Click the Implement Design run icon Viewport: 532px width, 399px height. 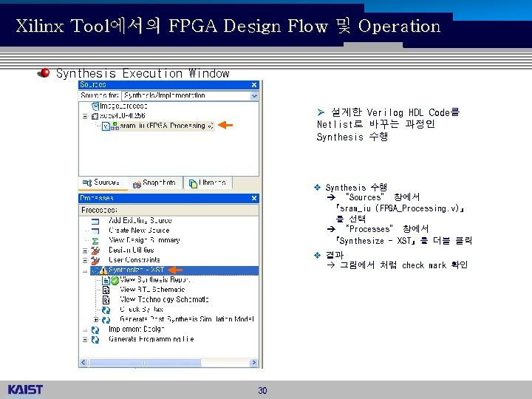click(x=95, y=330)
